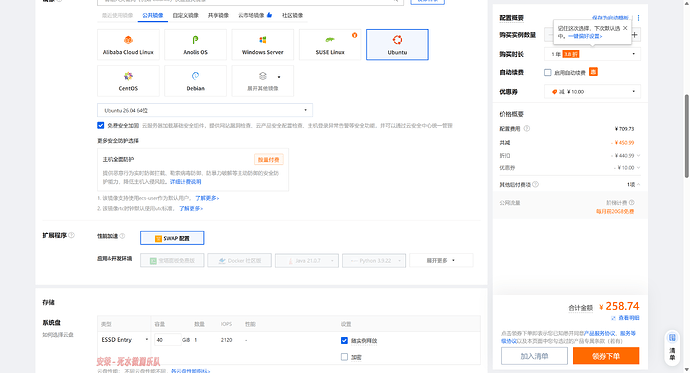690x373 pixels.
Task: Click the help icon beside 配置费用
Action: click(527, 128)
